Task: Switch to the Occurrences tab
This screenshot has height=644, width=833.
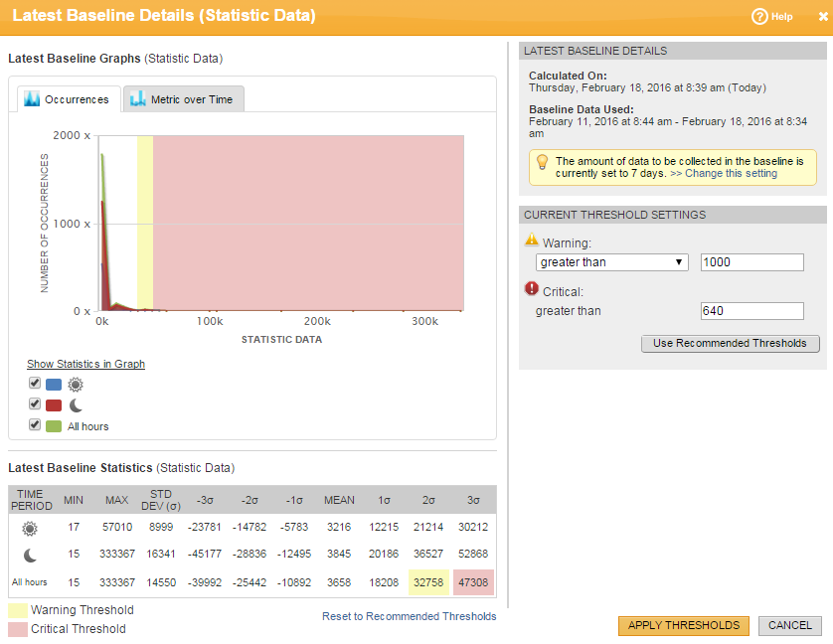Action: (x=69, y=99)
